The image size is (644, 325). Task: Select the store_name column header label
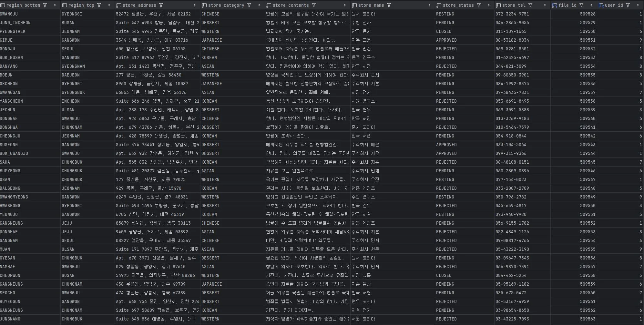371,5
